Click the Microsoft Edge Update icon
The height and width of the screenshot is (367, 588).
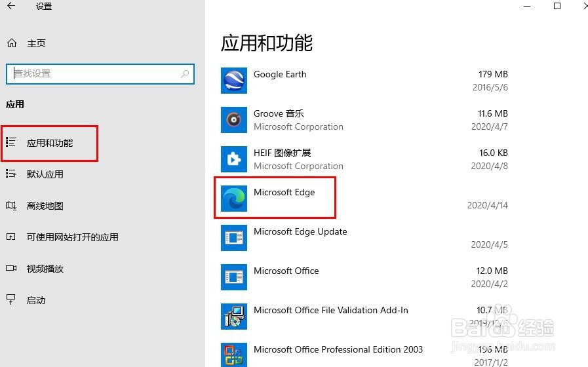(x=234, y=238)
